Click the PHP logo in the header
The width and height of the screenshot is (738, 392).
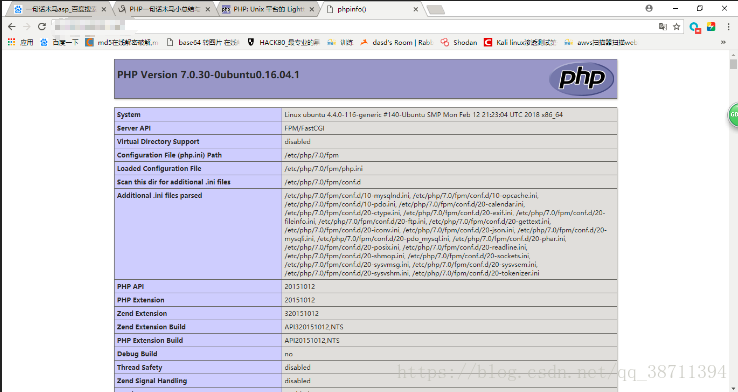click(x=581, y=79)
